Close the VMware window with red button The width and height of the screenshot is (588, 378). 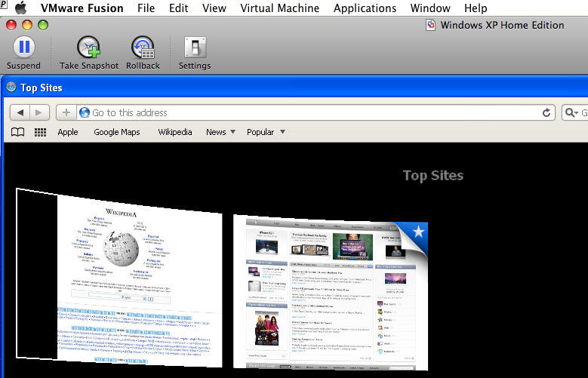[11, 25]
